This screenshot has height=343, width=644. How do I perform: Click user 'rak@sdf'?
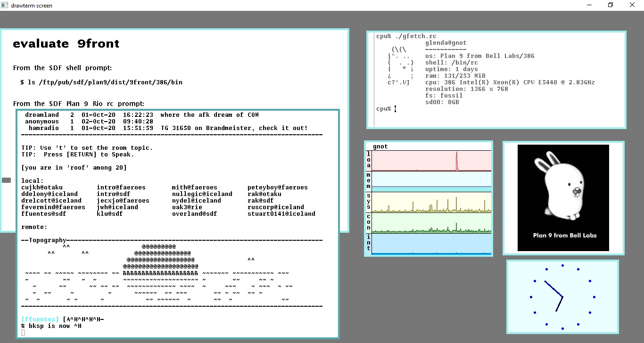261,201
